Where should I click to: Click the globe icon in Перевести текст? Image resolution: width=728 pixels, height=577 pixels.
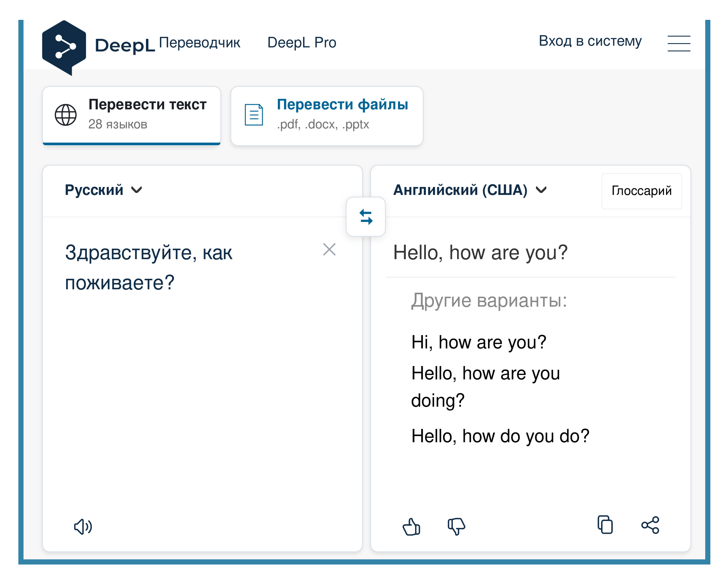tap(66, 115)
